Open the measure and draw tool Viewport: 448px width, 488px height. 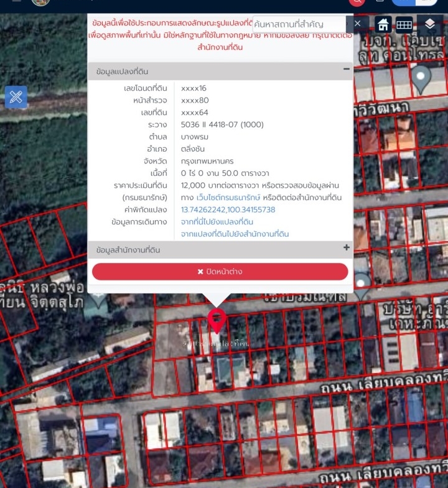click(16, 97)
